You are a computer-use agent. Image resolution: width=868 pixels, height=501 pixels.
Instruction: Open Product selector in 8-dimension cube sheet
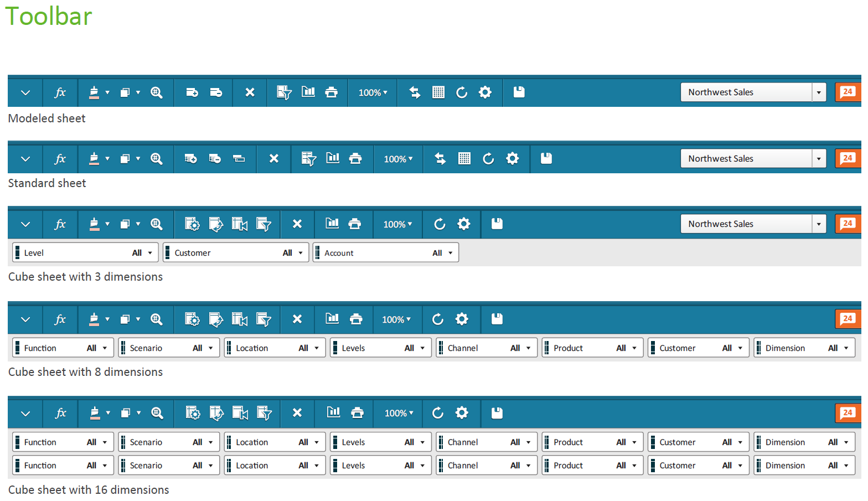coord(593,348)
